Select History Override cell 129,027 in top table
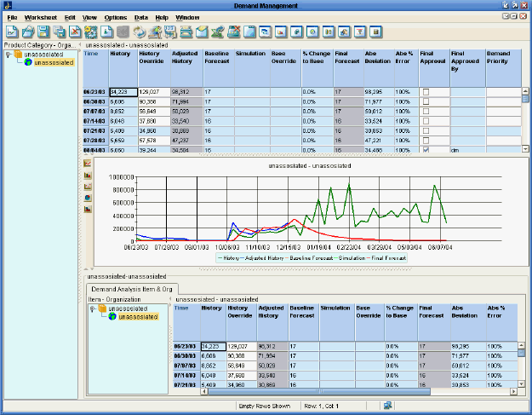Image resolution: width=532 pixels, height=415 pixels. [x=154, y=92]
